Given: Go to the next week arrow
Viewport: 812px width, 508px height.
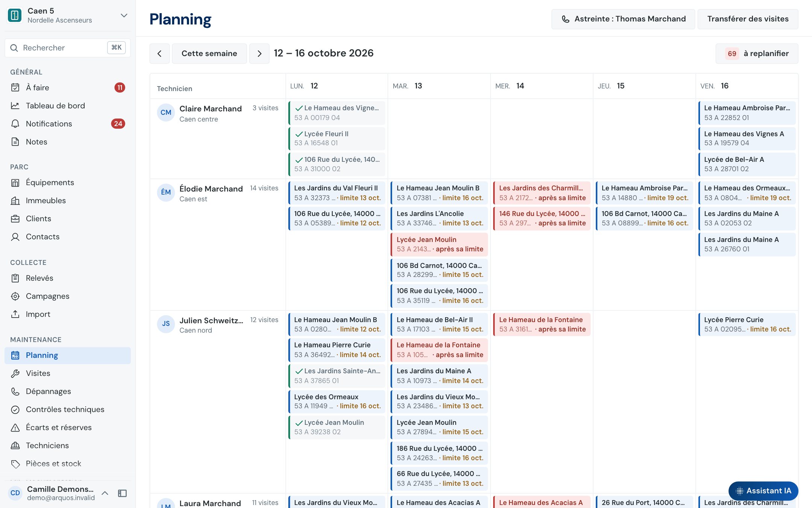Looking at the screenshot, I should [x=259, y=53].
